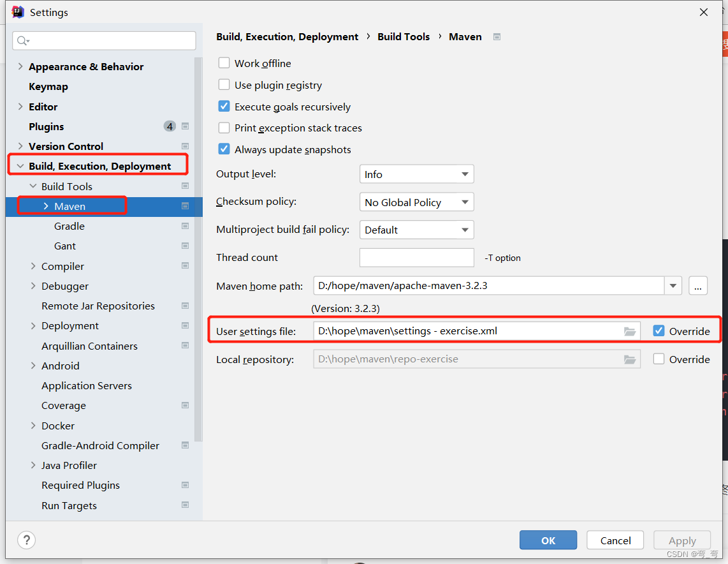Click the Cancel button

[615, 540]
